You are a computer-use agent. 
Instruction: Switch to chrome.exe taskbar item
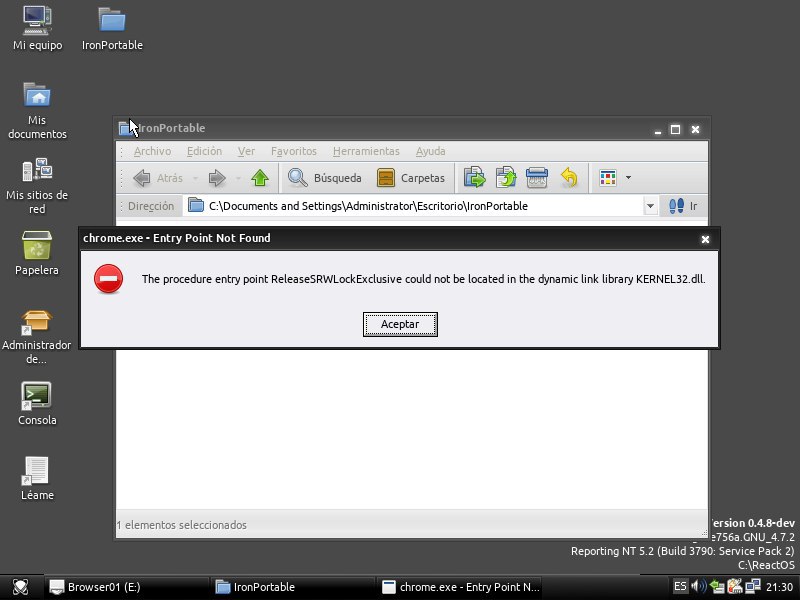click(458, 587)
